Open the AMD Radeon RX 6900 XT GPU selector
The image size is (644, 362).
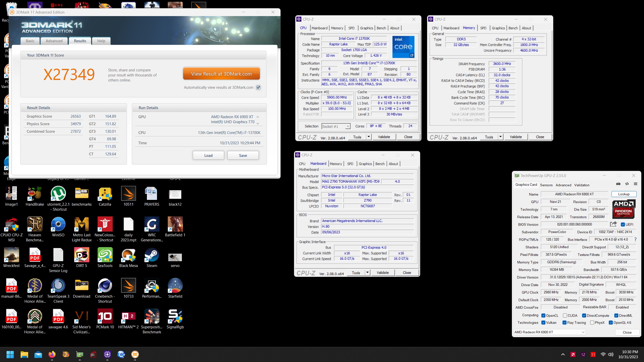coord(549,332)
